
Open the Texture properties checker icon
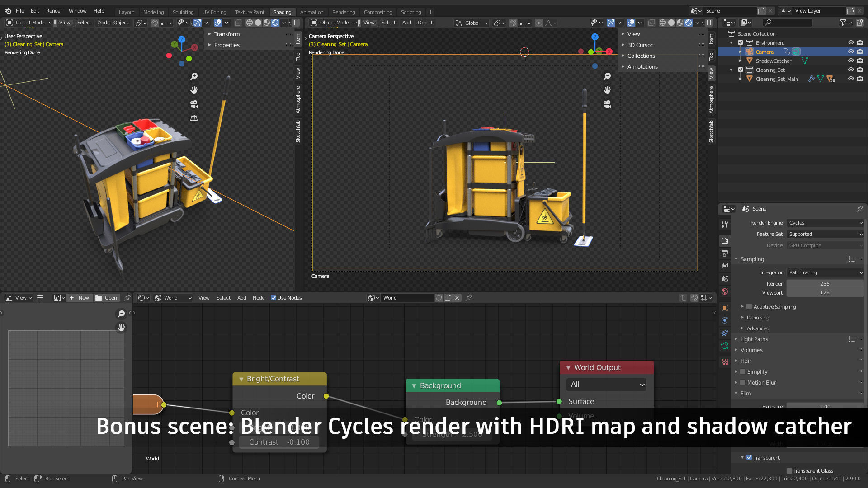coord(725,362)
